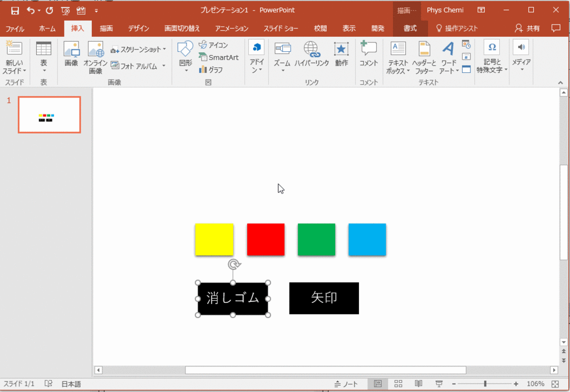
Task: Zoom in with the plus button
Action: coord(516,384)
